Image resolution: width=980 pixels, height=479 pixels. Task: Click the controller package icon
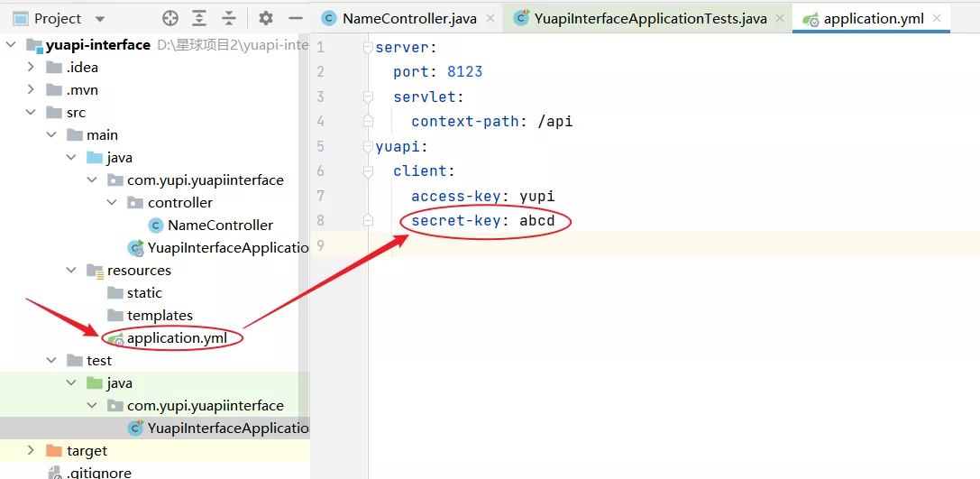(135, 203)
